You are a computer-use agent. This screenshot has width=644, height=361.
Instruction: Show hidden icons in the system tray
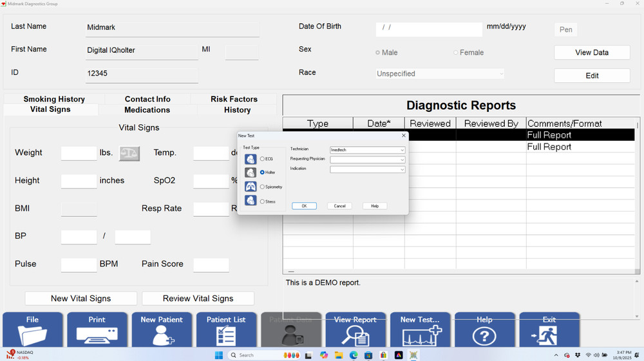tap(556, 355)
